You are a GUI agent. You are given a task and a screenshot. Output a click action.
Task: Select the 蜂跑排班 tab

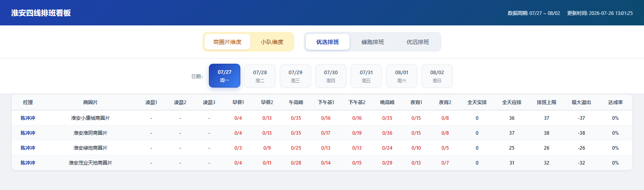coord(373,42)
